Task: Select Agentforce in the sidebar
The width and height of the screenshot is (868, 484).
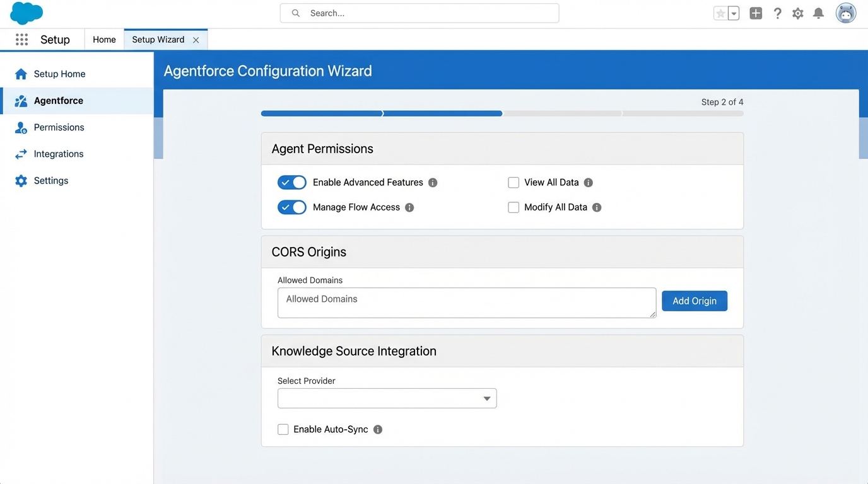Action: (x=58, y=100)
